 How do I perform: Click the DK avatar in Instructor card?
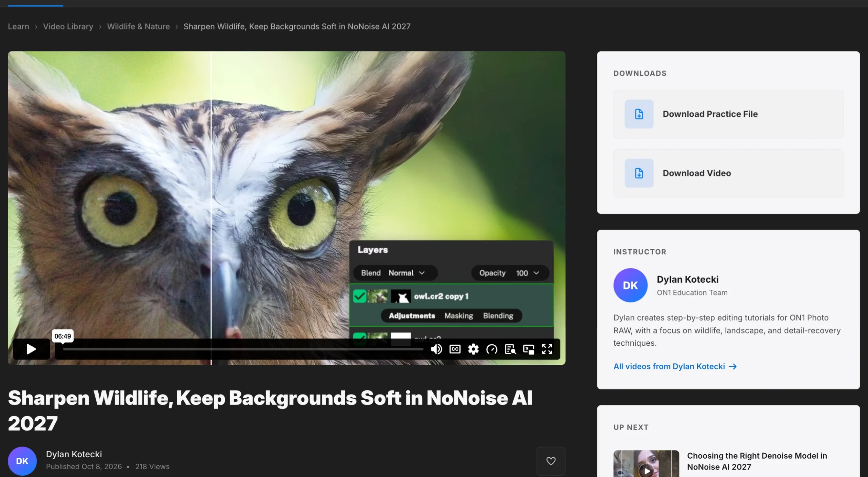630,285
